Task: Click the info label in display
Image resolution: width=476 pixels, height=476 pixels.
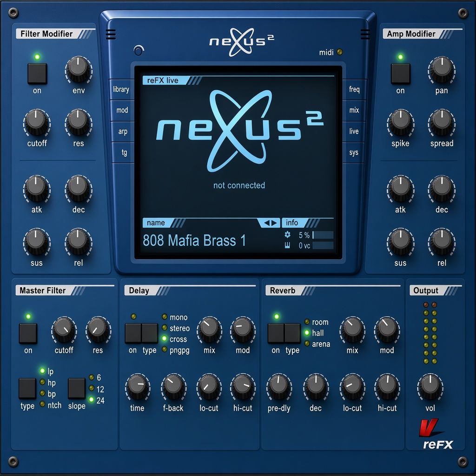Action: pos(292,223)
